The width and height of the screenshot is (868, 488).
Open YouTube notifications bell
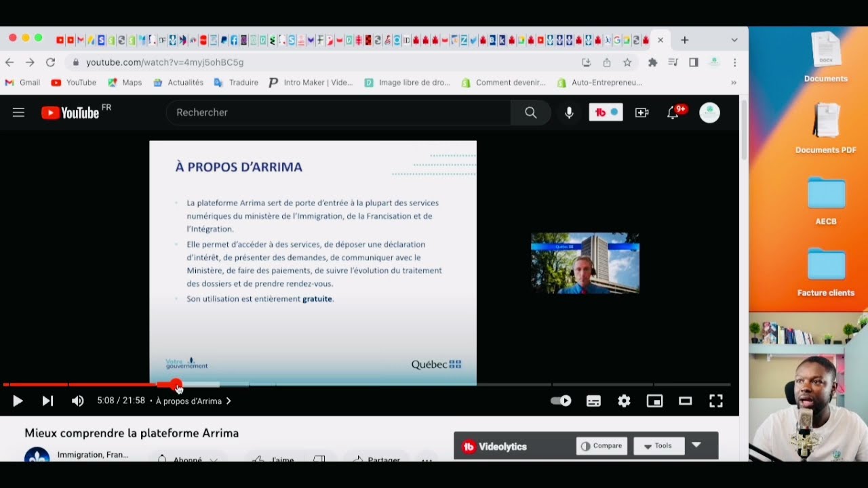[x=674, y=113]
